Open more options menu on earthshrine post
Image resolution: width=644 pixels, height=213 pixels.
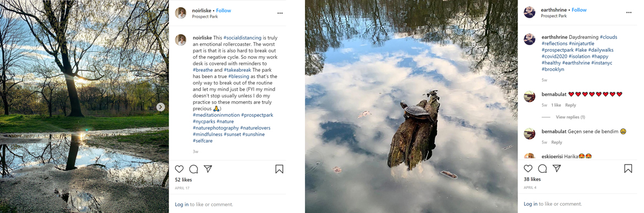click(629, 13)
